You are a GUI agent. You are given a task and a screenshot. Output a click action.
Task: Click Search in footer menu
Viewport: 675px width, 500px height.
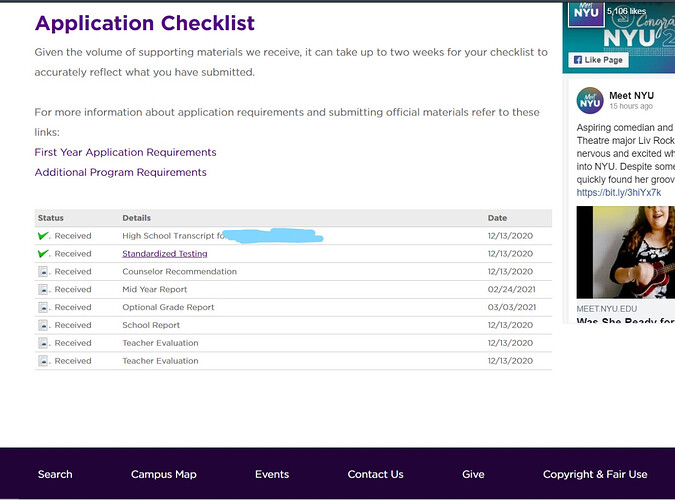55,474
